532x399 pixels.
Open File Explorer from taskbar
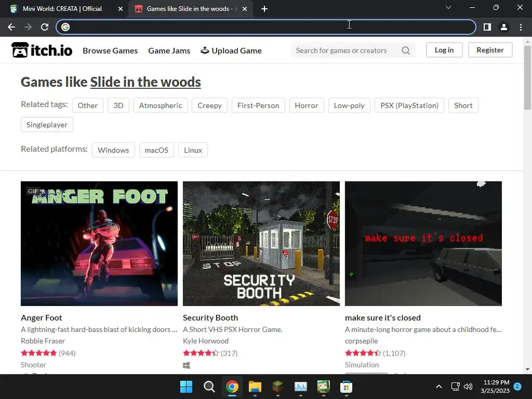[255, 387]
